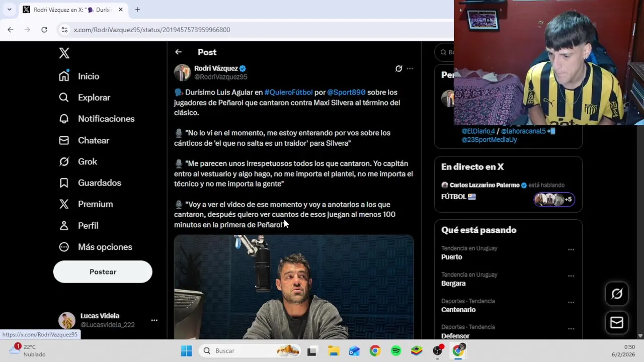Open Premium X icon
Screen dimensions: 644x362
[64, 204]
